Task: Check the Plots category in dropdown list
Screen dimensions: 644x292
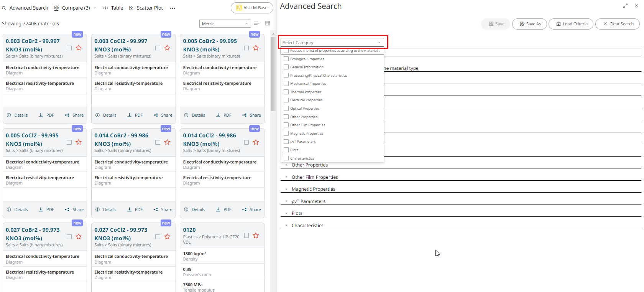Action: click(286, 150)
